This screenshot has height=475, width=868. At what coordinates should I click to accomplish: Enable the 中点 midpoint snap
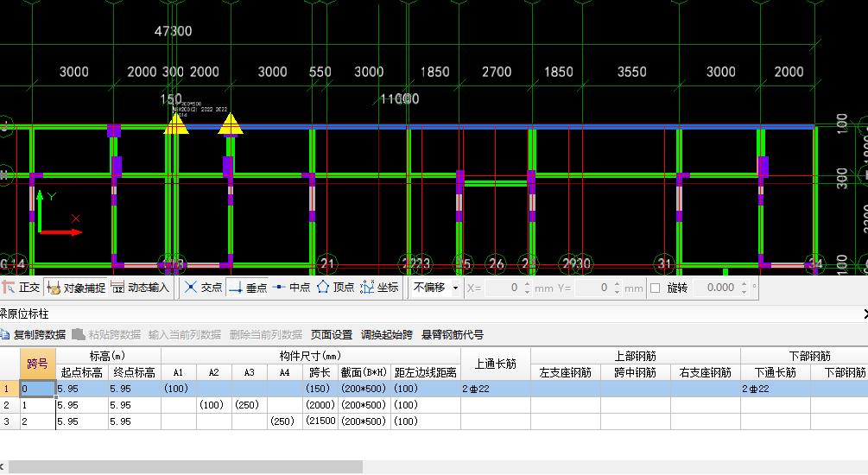tap(292, 288)
